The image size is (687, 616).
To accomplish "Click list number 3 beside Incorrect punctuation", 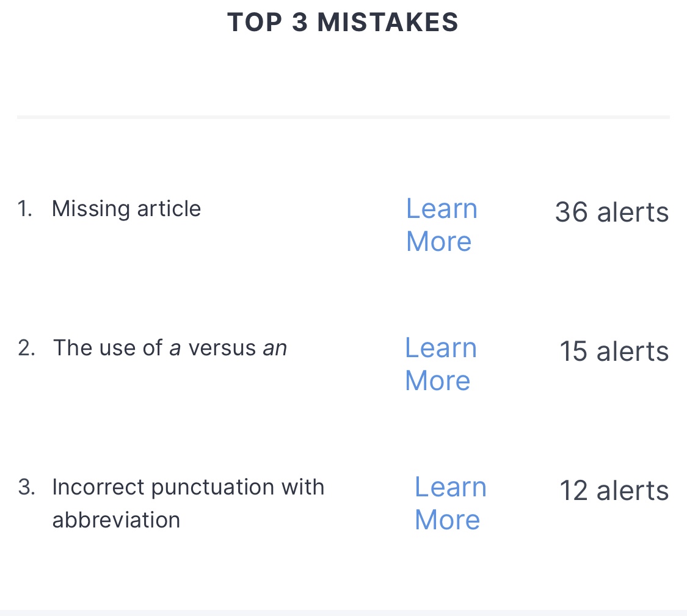I will pos(26,487).
